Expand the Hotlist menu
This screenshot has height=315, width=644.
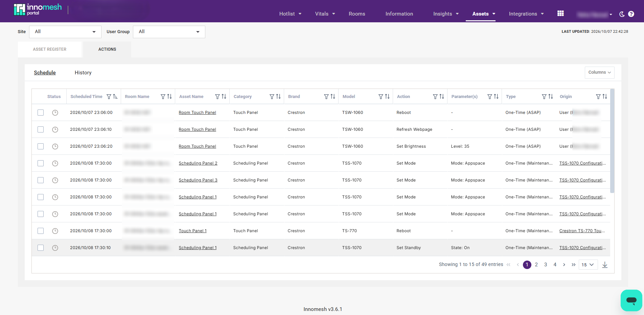coord(290,14)
